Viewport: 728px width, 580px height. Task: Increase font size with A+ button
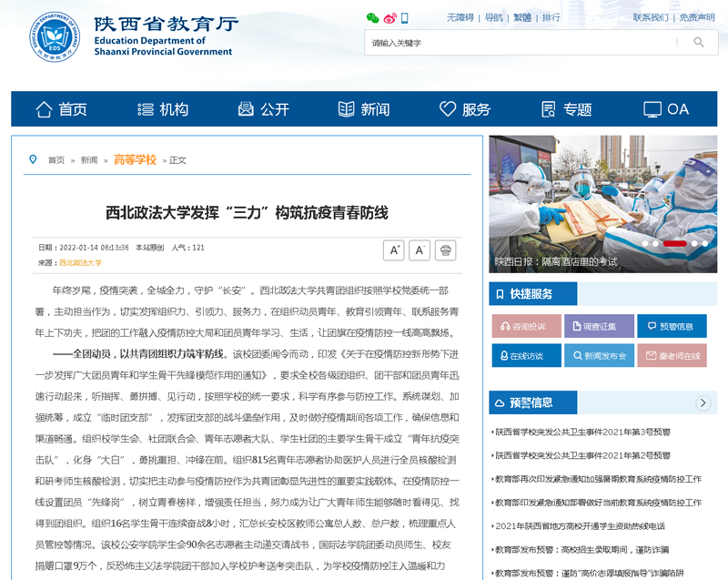pyautogui.click(x=394, y=250)
